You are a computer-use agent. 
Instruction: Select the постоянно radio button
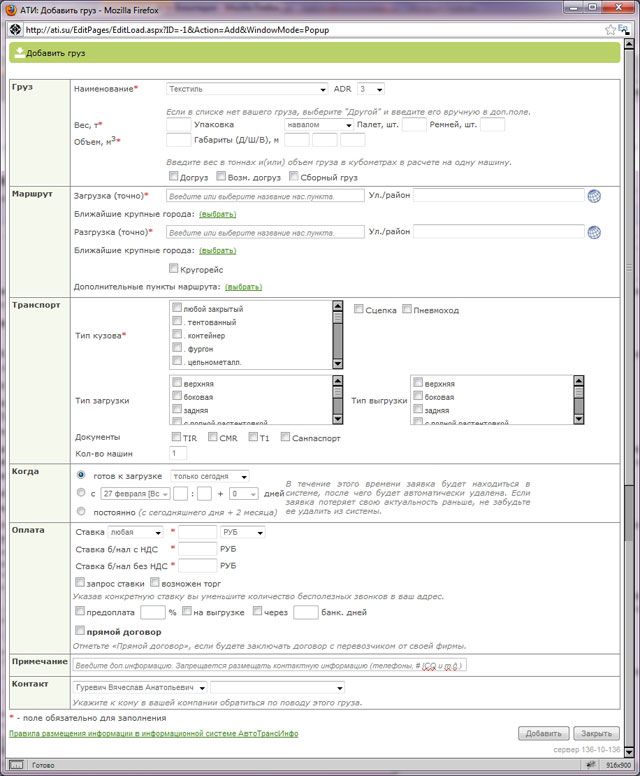click(81, 511)
